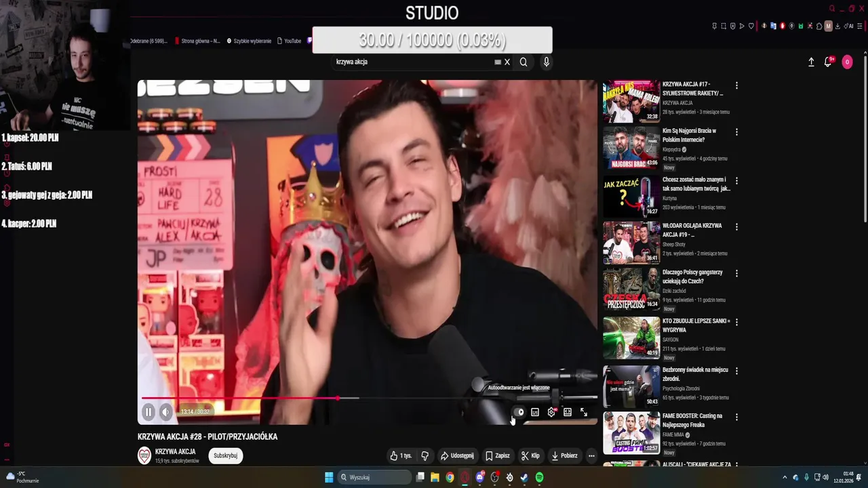Turn on subtitles with the captions icon
This screenshot has width=868, height=488.
pos(535,412)
